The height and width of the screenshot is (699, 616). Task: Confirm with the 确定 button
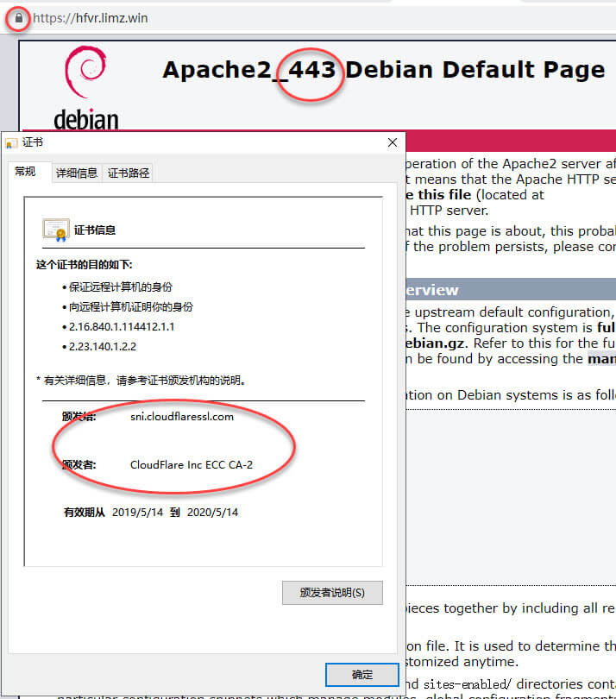click(x=362, y=675)
